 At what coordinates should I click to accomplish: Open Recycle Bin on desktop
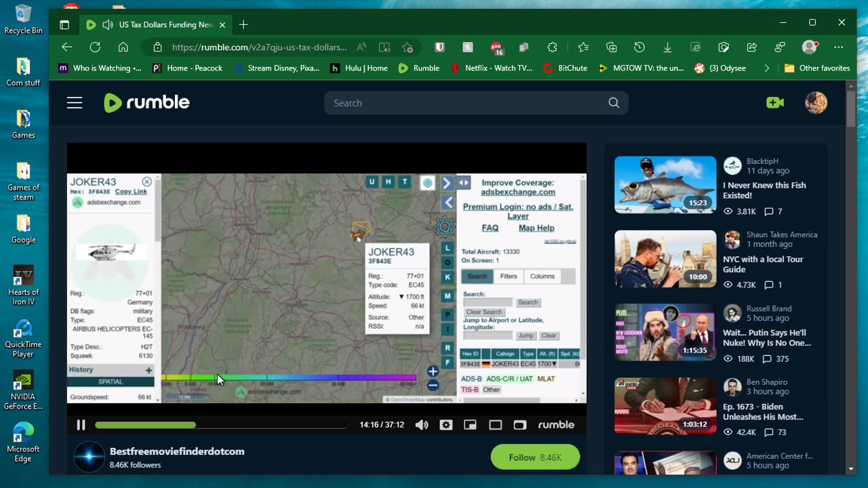23,20
